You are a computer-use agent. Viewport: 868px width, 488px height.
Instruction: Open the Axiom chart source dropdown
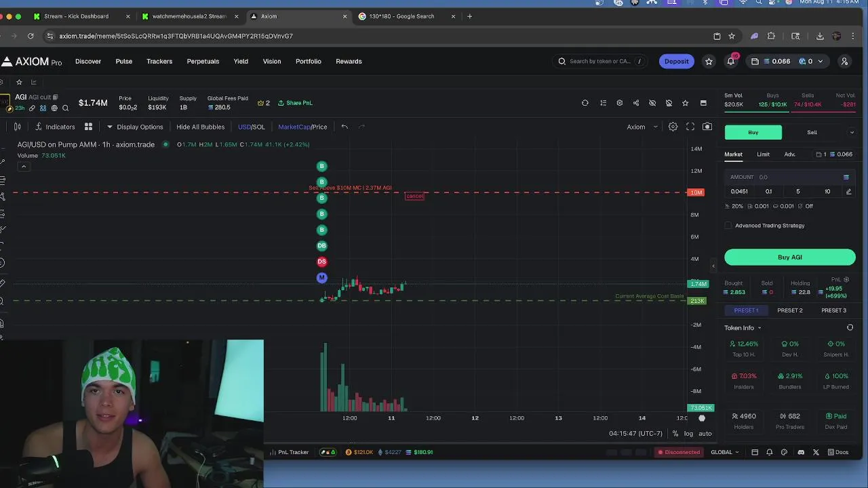(x=642, y=127)
